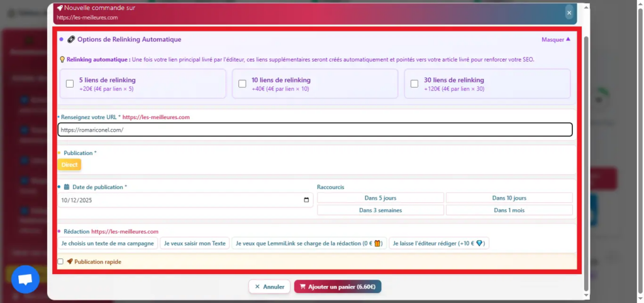
Task: Click the +120€ (4€ par lien × 30) text
Action: (454, 89)
